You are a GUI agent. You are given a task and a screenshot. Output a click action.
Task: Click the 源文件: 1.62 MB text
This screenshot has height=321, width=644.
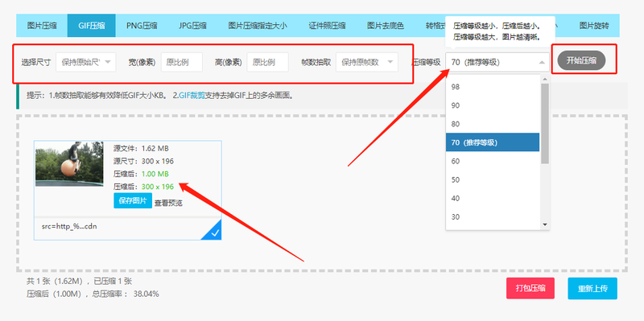[x=141, y=148]
